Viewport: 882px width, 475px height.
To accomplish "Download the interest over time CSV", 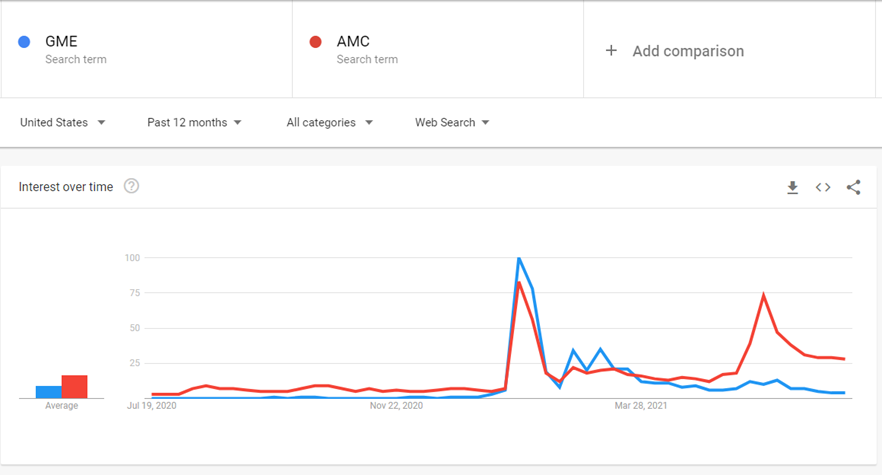I will [792, 187].
